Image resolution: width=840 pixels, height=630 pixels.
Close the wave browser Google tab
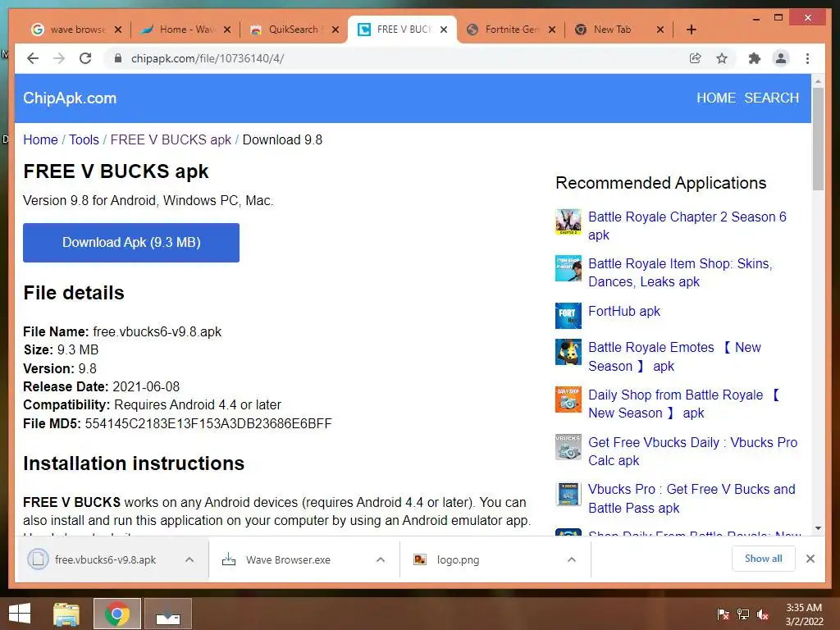[x=118, y=30]
